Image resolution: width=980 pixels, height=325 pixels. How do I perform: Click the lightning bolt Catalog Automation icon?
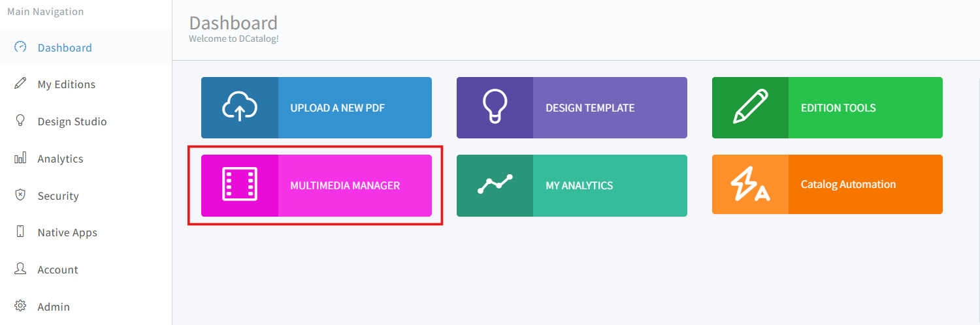[x=750, y=185]
